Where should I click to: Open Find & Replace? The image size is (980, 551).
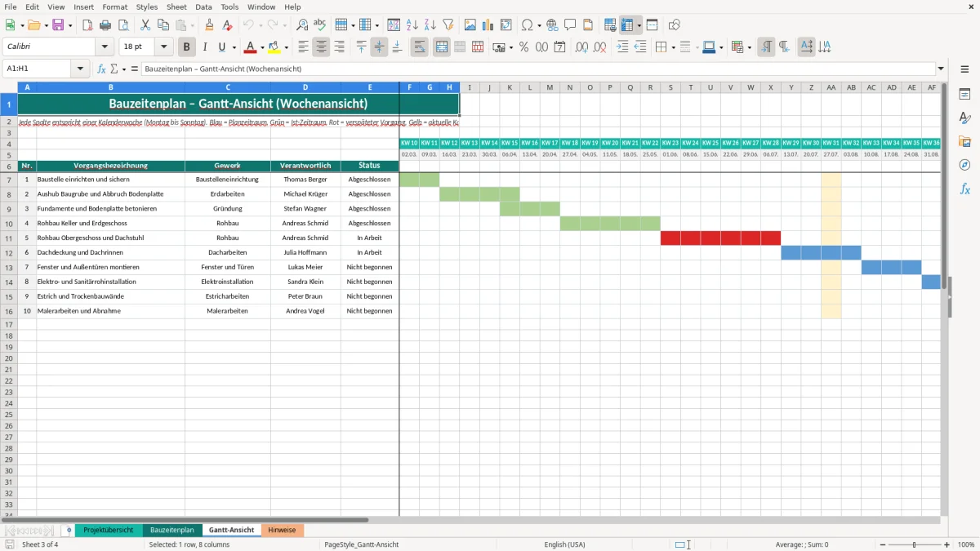coord(302,25)
